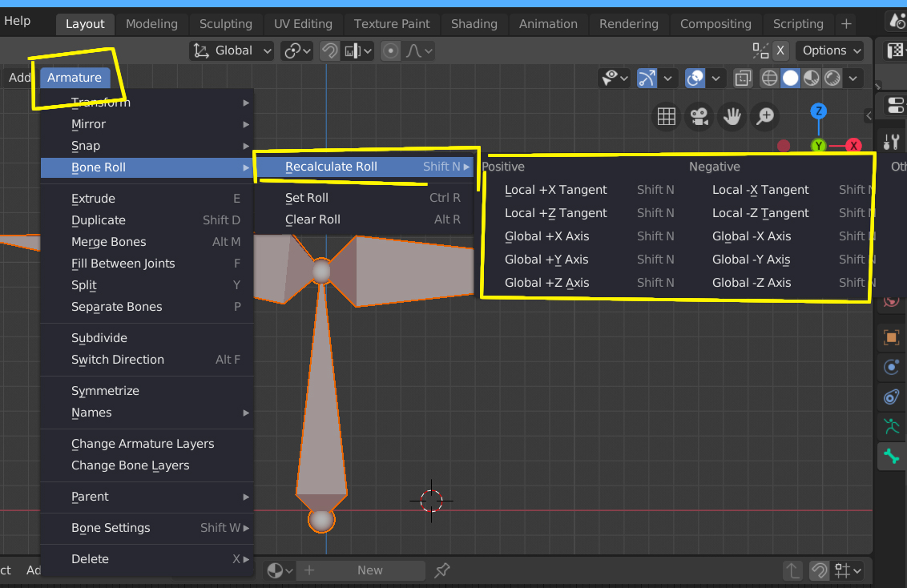
Task: Select wireframe viewport shading mode
Action: [x=769, y=78]
